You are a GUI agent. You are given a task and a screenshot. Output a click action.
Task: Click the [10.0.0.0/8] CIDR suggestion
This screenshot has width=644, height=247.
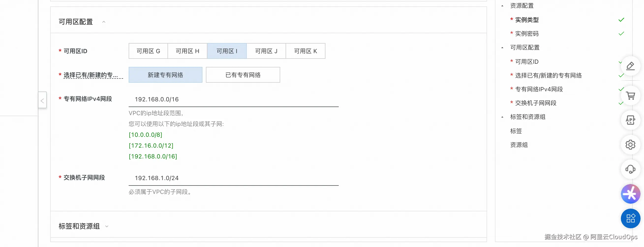click(145, 135)
